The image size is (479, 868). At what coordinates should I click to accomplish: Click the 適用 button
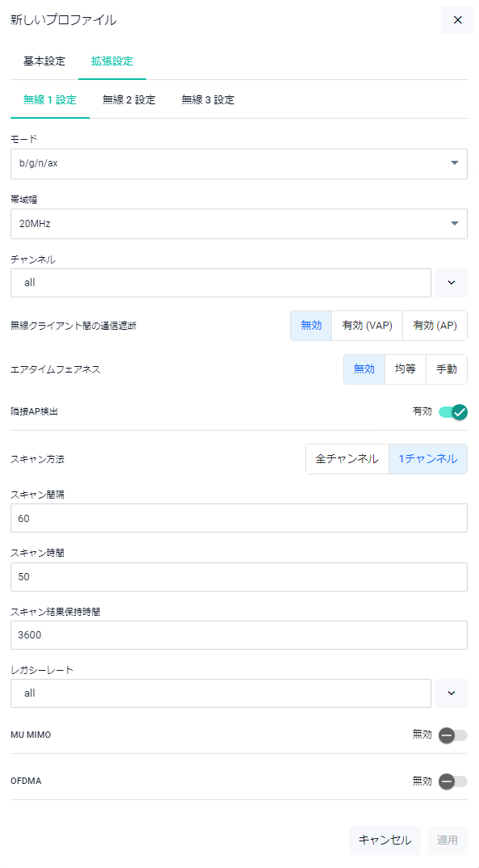(x=447, y=841)
